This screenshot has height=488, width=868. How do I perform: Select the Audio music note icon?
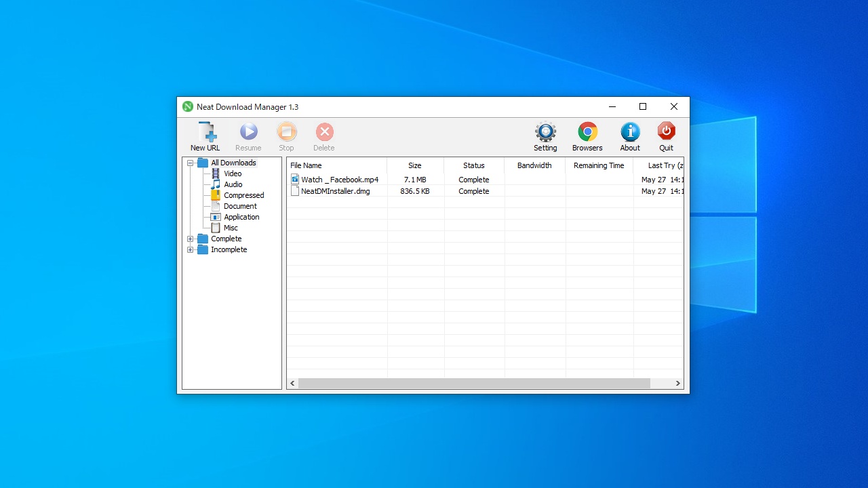click(216, 184)
